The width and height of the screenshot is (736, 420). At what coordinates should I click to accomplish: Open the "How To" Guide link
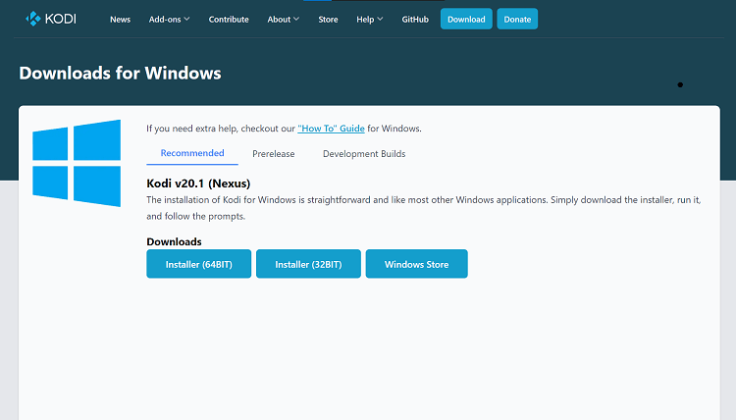pyautogui.click(x=330, y=129)
